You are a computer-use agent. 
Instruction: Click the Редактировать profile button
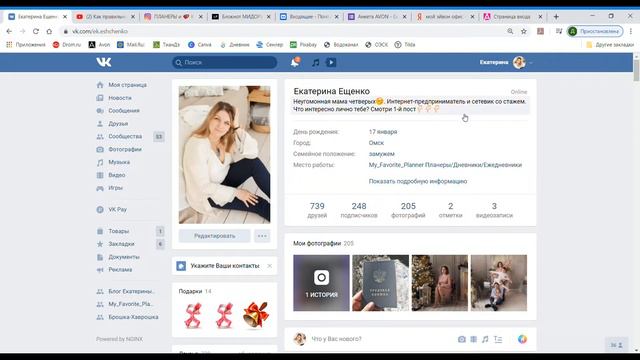tap(214, 236)
